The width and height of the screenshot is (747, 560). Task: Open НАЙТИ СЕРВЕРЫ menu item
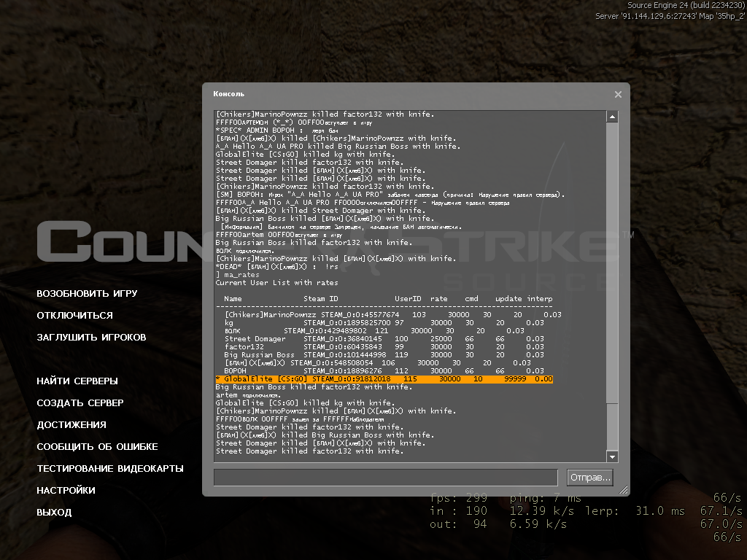point(77,381)
